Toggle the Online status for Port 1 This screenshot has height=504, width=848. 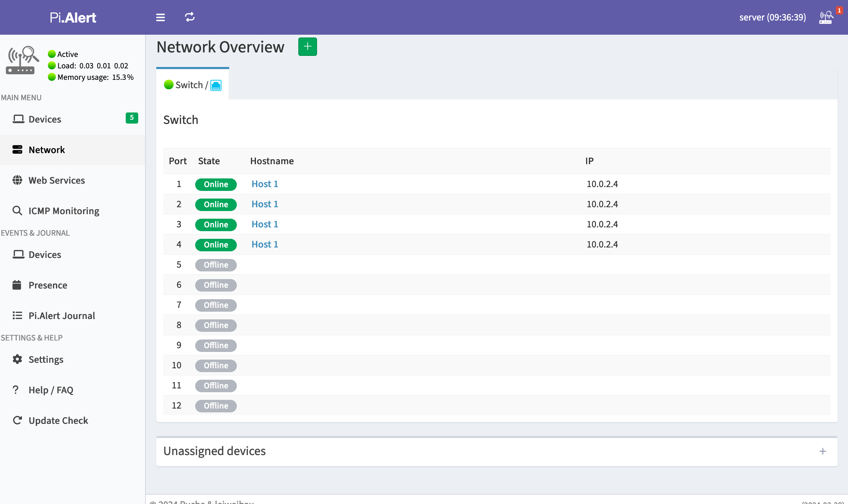coord(216,184)
